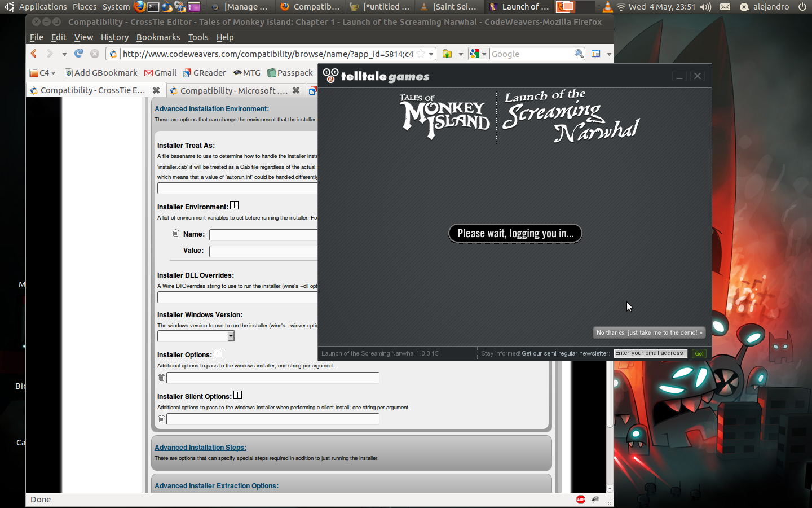
Task: Open the Bookmarks menu
Action: coord(158,37)
